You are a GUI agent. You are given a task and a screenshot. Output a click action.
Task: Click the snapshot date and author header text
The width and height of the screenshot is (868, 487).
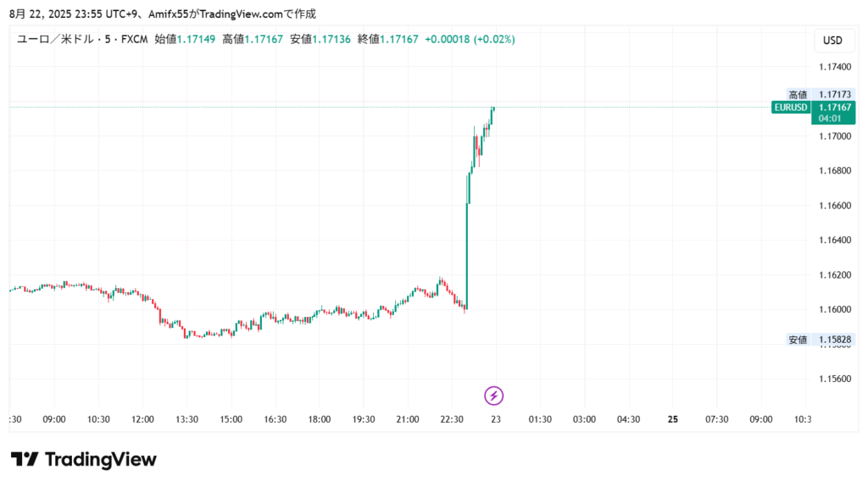pyautogui.click(x=162, y=14)
